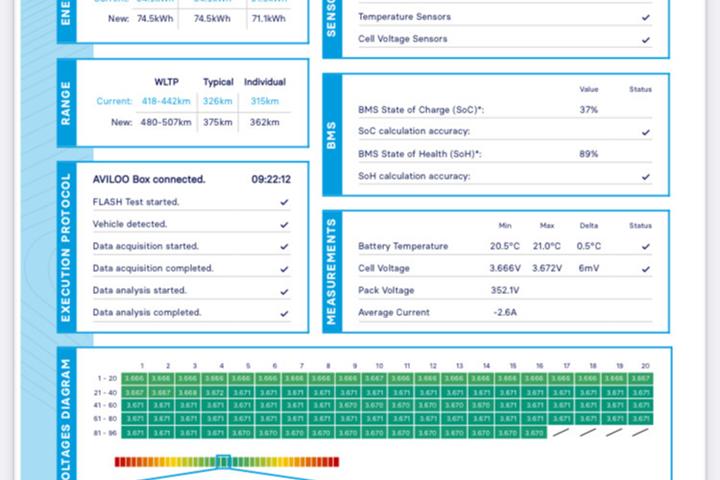
Task: Click the minimum battery temperature "20.5°C"
Action: [505, 246]
